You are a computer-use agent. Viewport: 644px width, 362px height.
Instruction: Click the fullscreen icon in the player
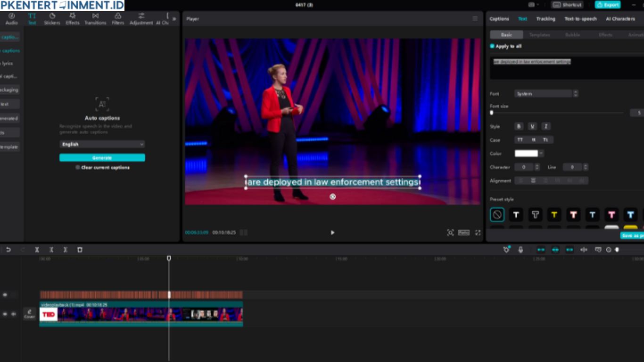click(478, 232)
